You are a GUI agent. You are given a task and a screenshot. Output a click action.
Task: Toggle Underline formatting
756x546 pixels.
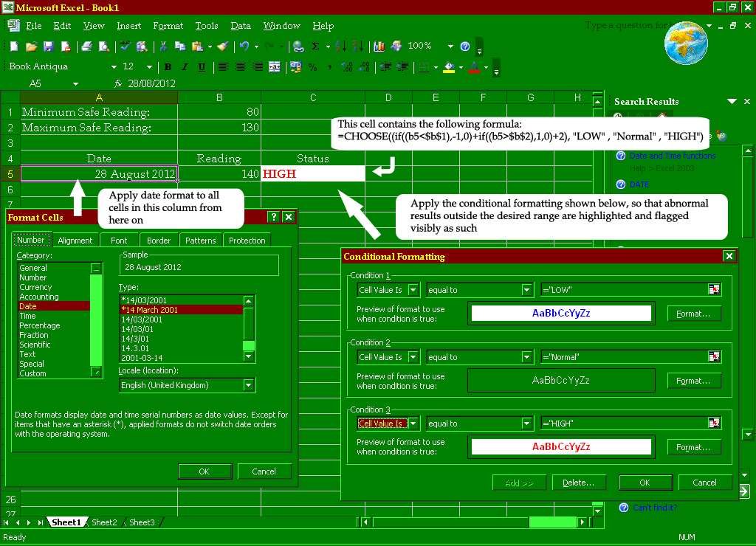tap(202, 67)
